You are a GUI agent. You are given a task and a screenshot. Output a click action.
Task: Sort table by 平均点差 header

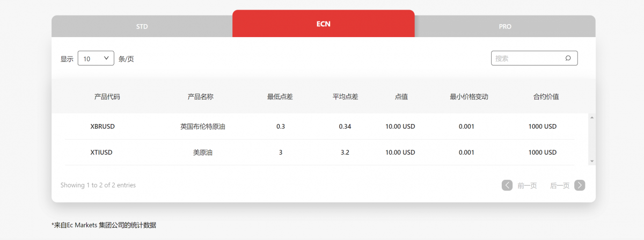pyautogui.click(x=345, y=97)
